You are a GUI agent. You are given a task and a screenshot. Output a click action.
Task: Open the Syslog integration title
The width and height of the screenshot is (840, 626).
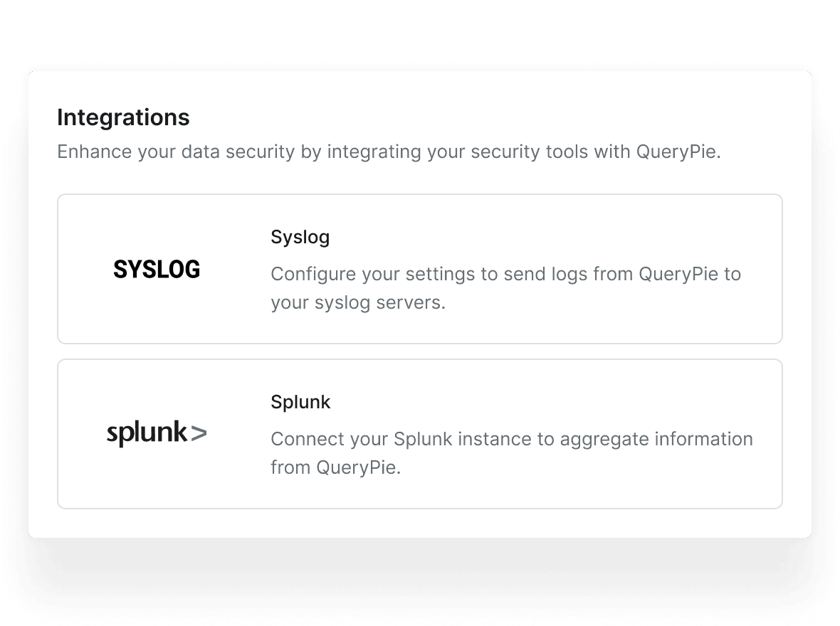click(300, 237)
